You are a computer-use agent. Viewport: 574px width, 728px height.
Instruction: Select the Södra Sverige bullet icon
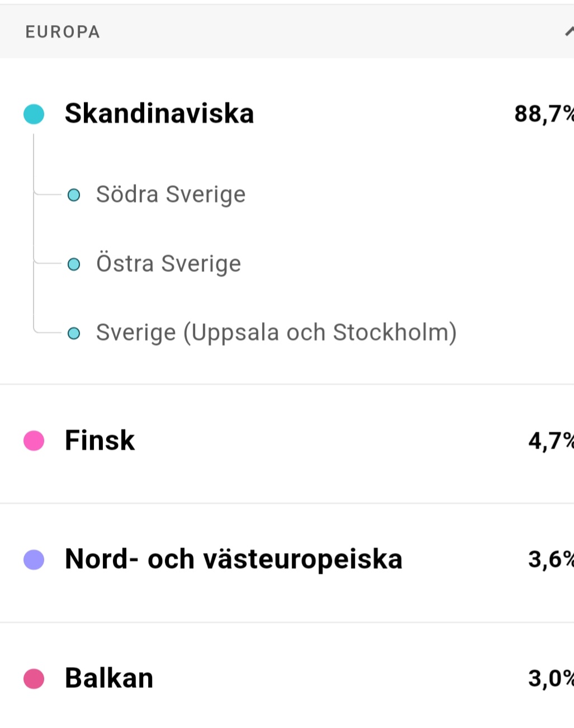74,195
